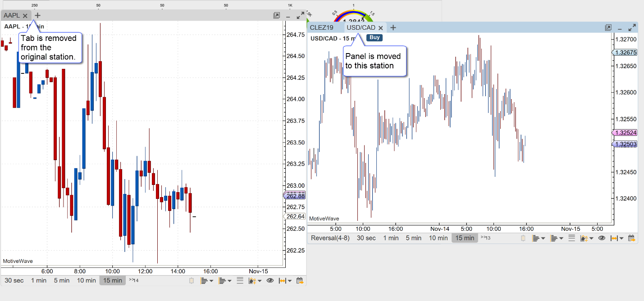Click the 1.32675 price marker on USD/CAD axis
Screen dimensions: 644x301
[625, 53]
